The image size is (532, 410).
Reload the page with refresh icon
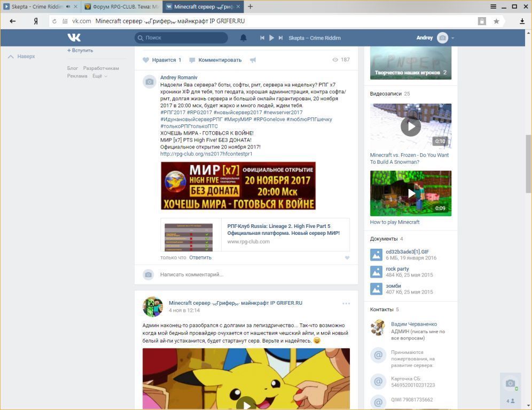click(x=54, y=21)
